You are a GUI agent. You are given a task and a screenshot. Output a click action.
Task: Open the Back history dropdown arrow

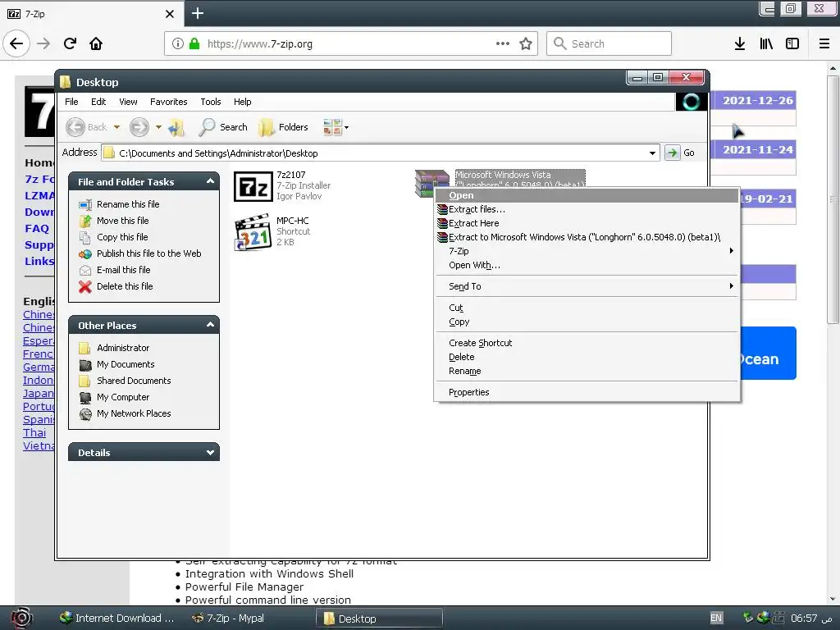tap(116, 127)
